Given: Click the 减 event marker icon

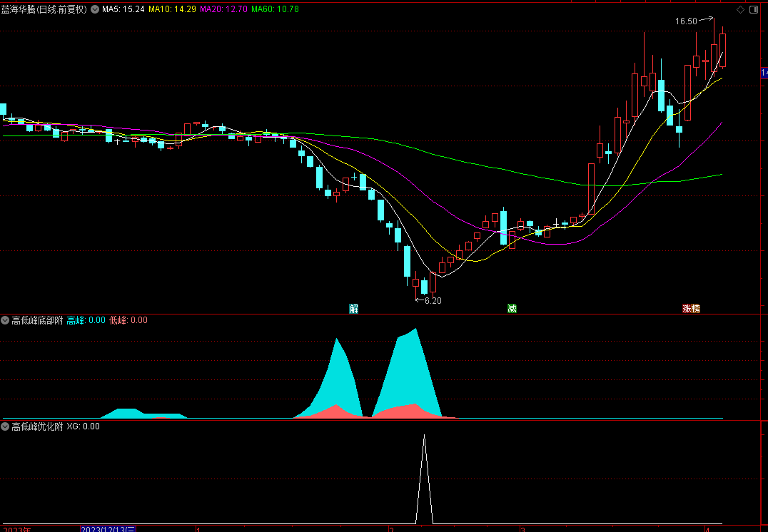Looking at the screenshot, I should tap(512, 308).
